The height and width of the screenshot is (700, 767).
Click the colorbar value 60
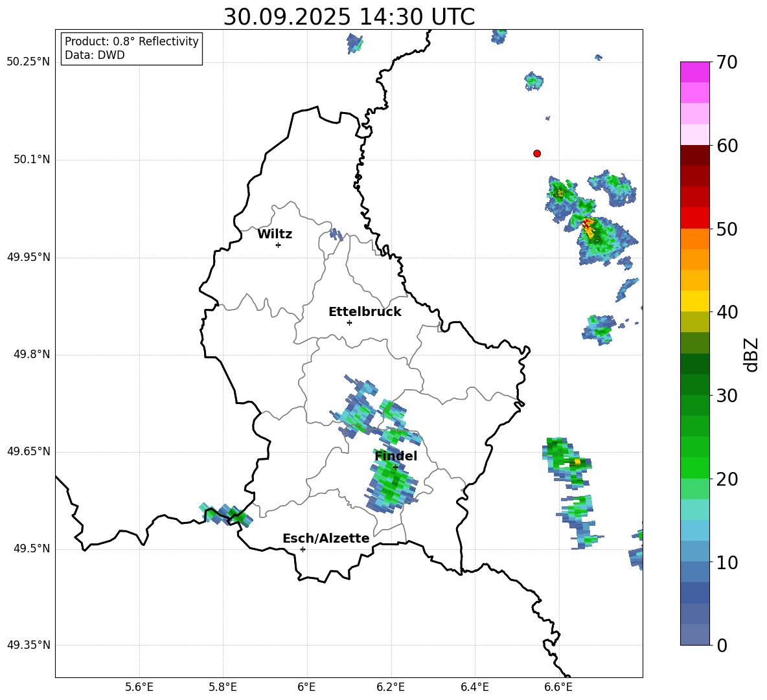coord(727,145)
